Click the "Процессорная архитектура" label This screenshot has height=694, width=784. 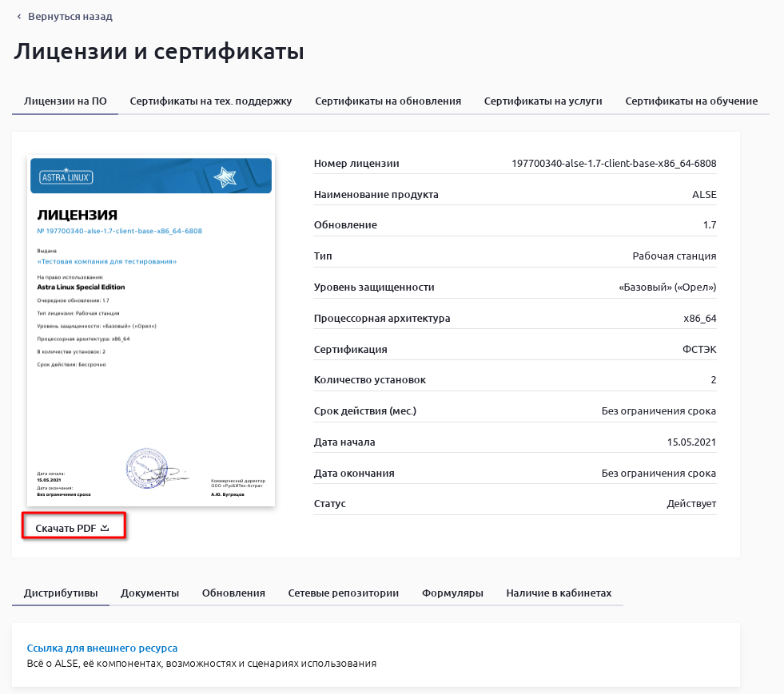pos(382,319)
